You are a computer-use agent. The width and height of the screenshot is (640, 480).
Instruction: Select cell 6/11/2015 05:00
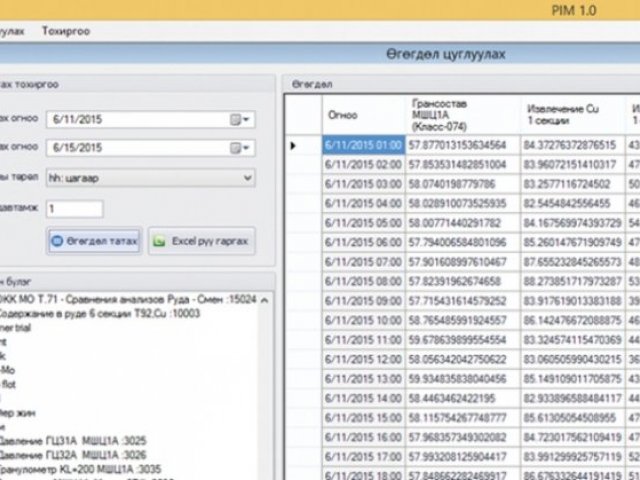[364, 223]
